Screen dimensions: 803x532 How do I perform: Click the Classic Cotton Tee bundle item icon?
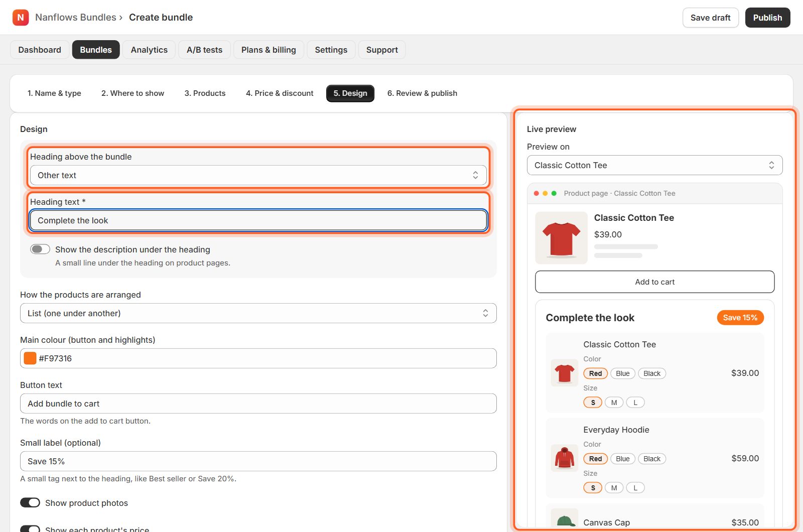point(565,373)
